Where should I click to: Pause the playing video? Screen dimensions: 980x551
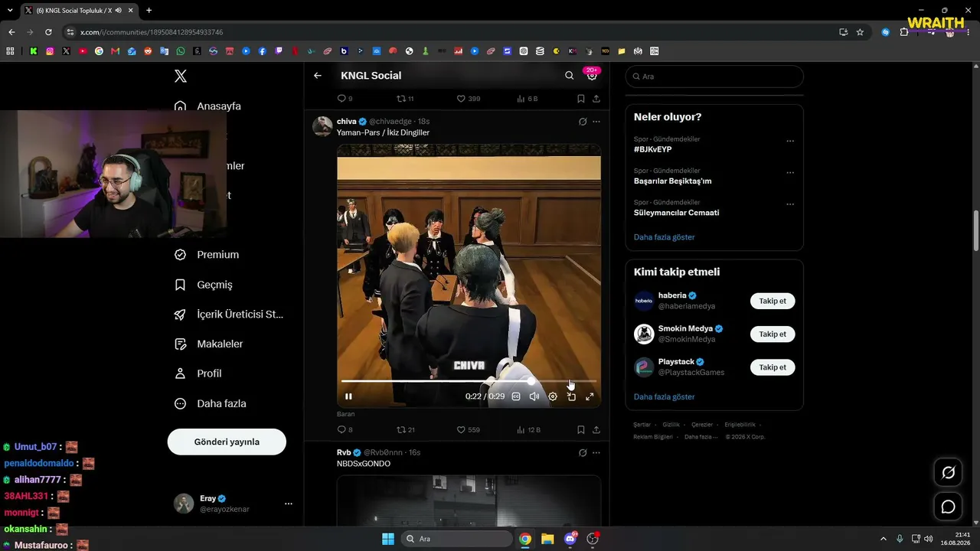pos(348,396)
